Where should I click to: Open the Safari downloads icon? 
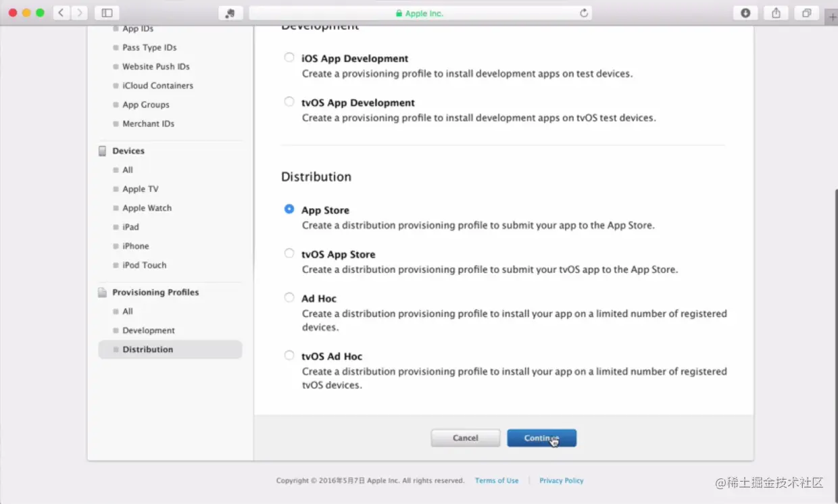click(745, 13)
